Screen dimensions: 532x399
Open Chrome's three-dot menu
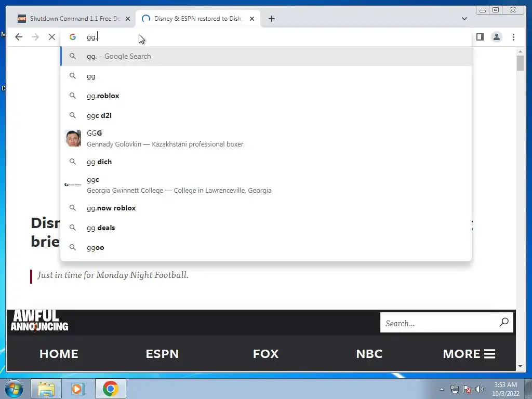pos(513,37)
